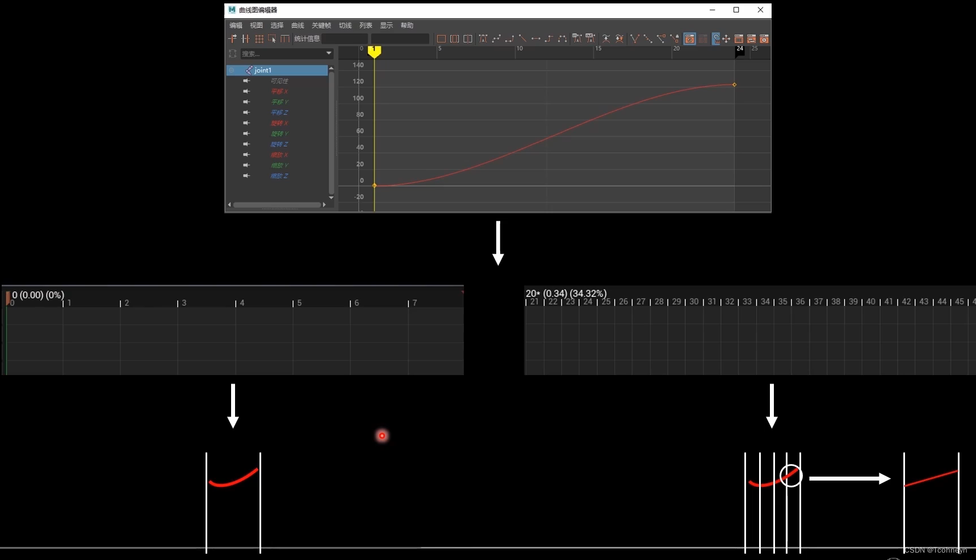976x560 pixels.
Task: Select joint1 in the outliner
Action: 278,70
